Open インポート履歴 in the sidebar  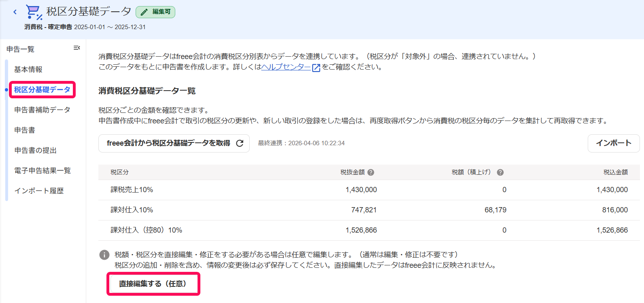(39, 191)
